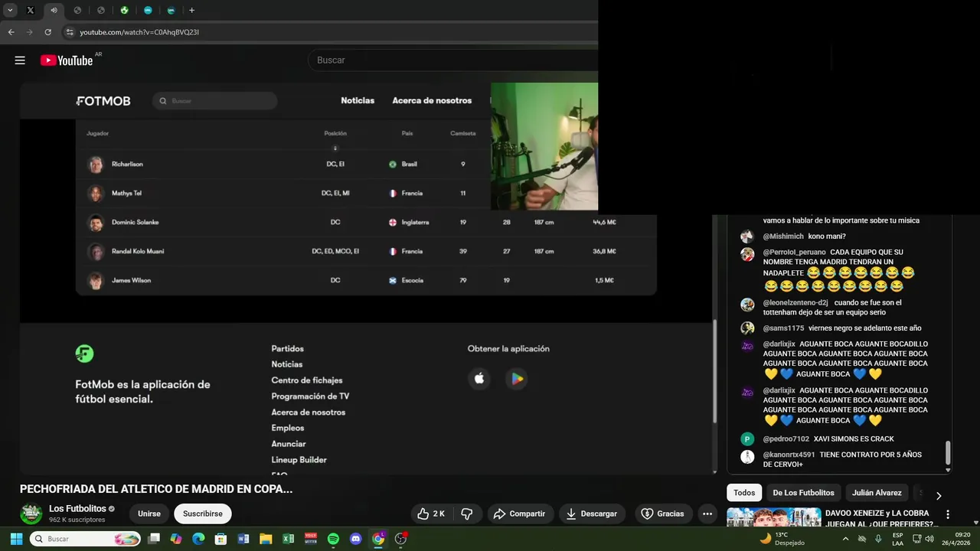Click @leonelzenteno-d2j avatar in chat

[x=747, y=305]
